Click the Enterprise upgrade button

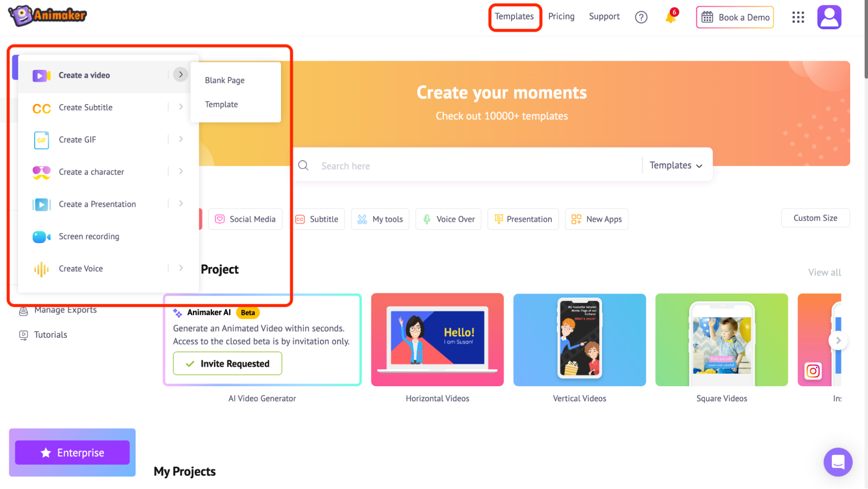tap(72, 452)
